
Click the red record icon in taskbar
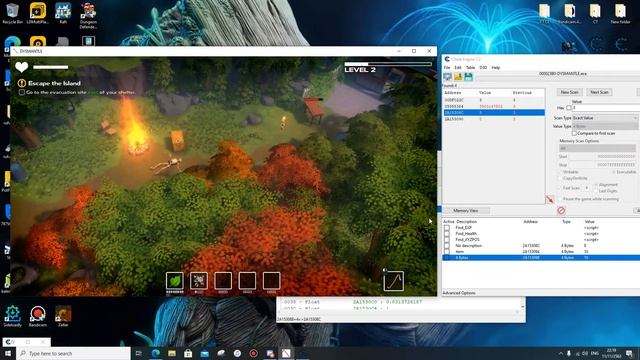point(253,353)
